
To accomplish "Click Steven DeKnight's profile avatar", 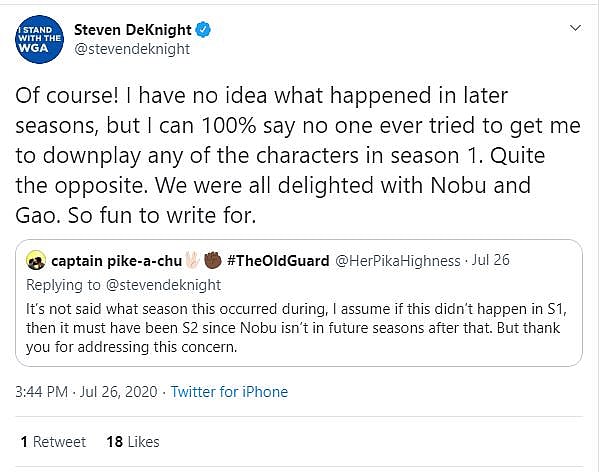I will click(x=39, y=39).
